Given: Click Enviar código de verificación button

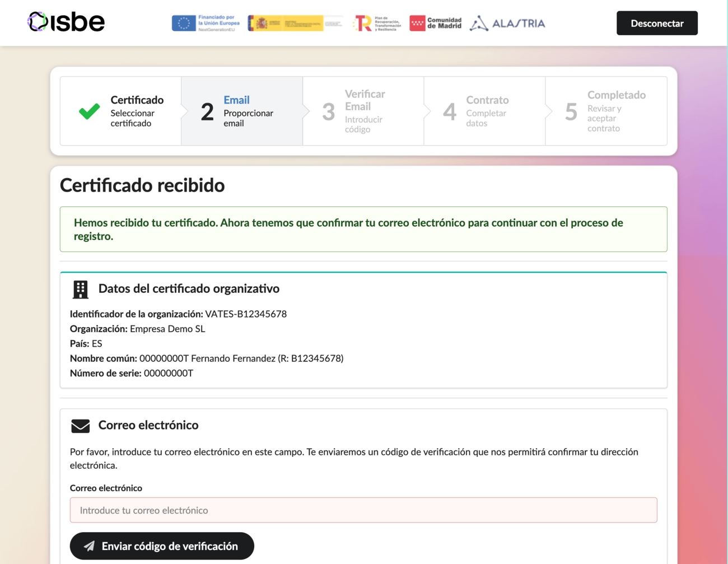Looking at the screenshot, I should click(x=162, y=546).
